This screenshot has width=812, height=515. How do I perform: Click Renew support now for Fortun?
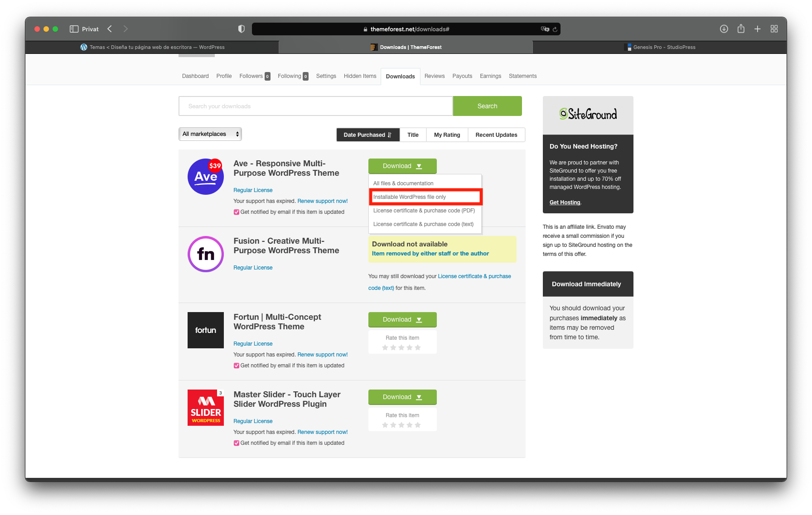point(323,355)
